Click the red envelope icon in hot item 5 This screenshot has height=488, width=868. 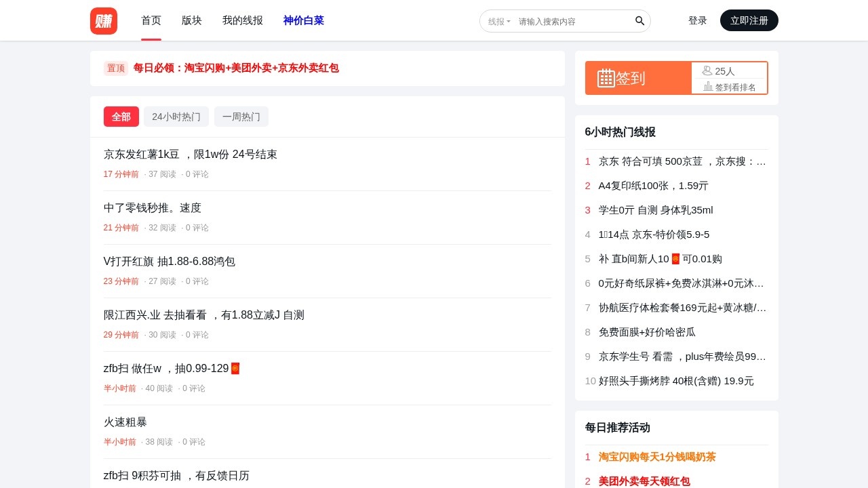click(675, 258)
